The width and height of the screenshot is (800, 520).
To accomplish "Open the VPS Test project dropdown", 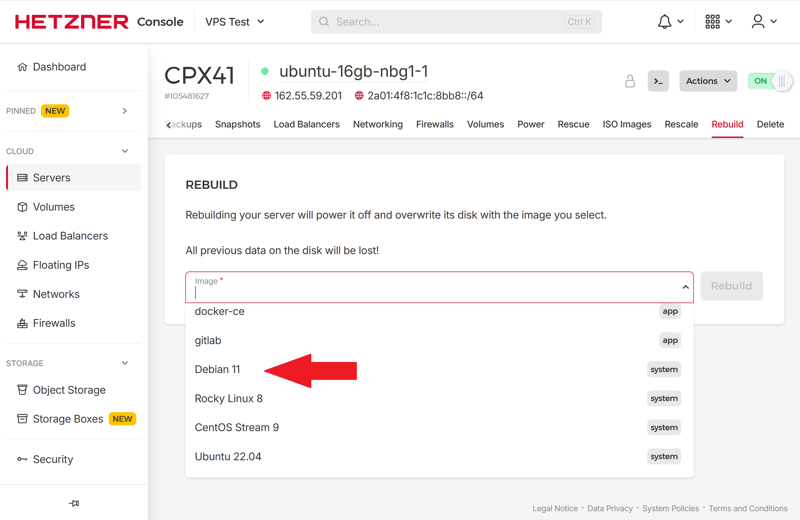I will (235, 21).
